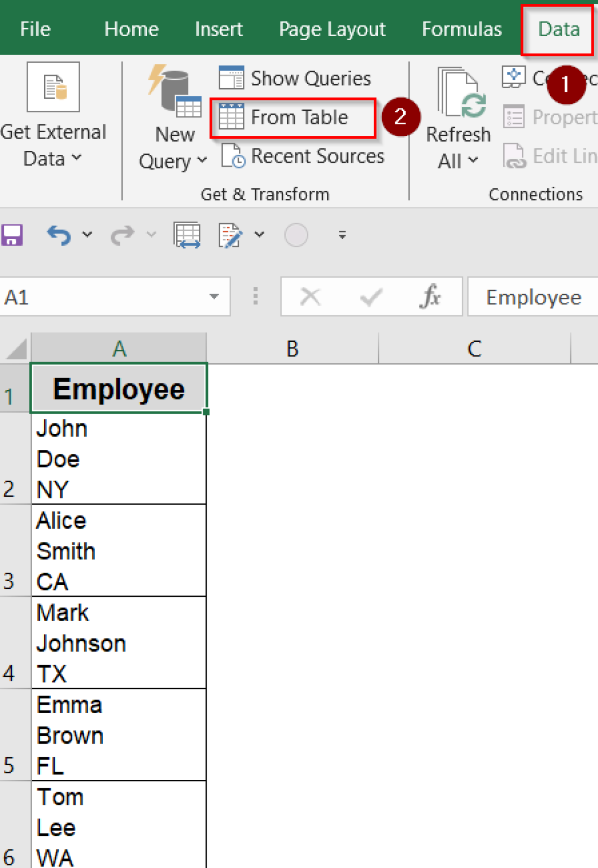Screen dimensions: 598x868
Task: Select the Properties icon in Connections group
Action: [x=514, y=117]
